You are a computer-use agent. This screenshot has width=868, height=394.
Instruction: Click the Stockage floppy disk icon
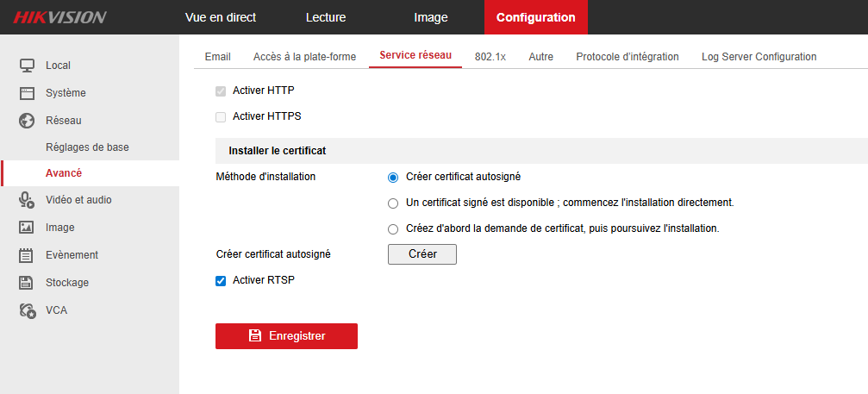(27, 283)
